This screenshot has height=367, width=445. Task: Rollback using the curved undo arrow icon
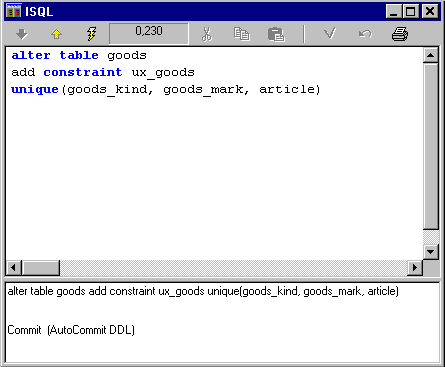pos(365,34)
